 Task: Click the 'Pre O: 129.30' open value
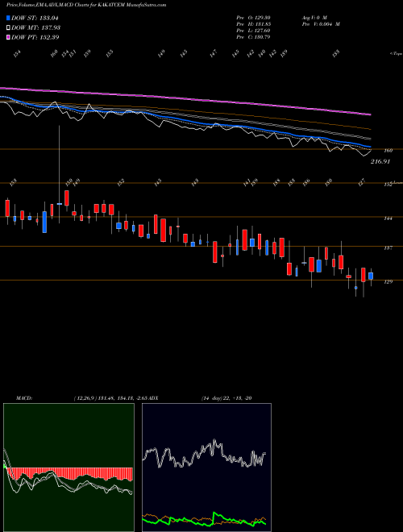[253, 18]
